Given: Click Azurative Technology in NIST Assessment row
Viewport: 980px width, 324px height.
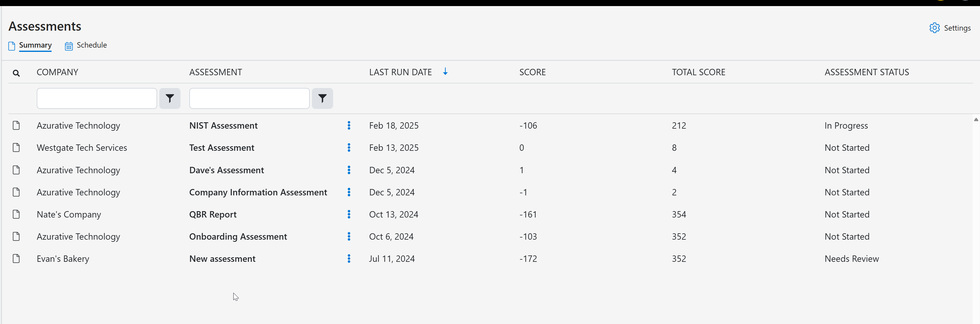Looking at the screenshot, I should [78, 126].
